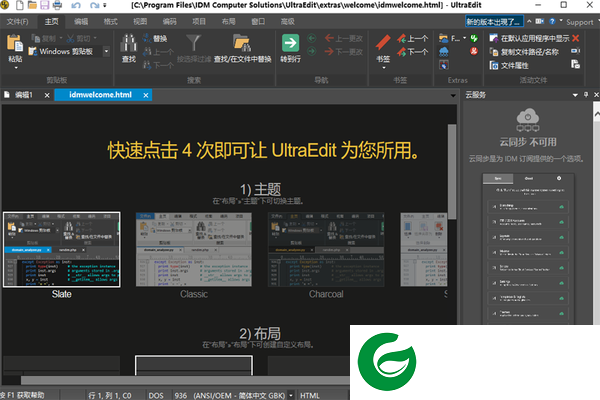
Task: Switch to the 编辑1 document tab
Action: point(24,95)
